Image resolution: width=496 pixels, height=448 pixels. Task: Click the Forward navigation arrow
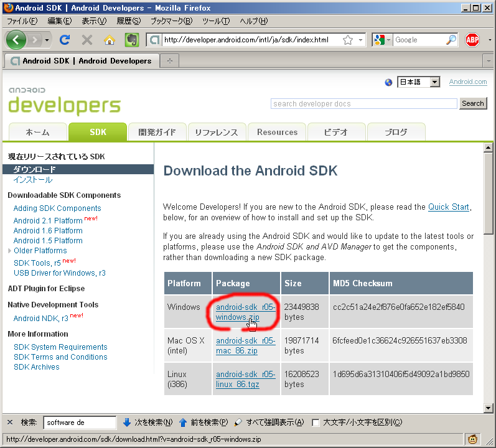34,40
